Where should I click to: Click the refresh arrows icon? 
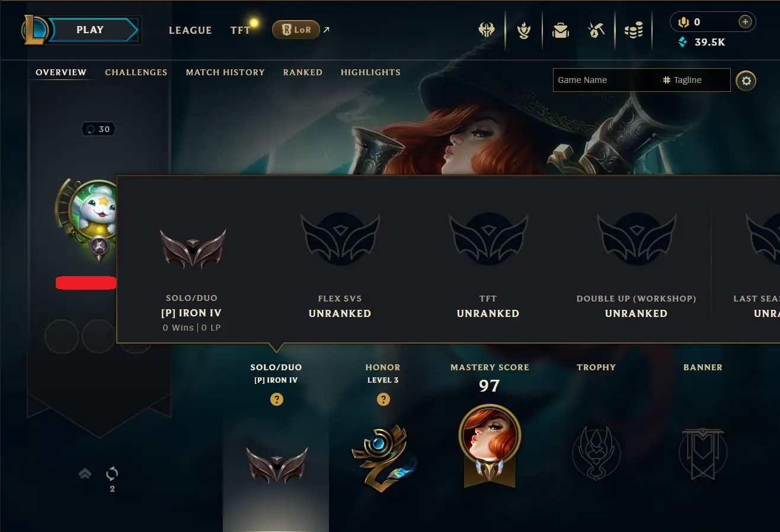tap(112, 473)
